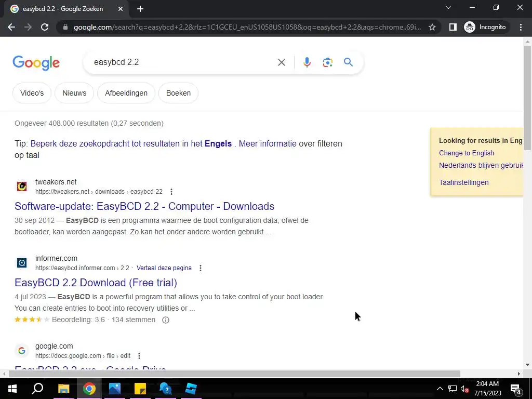This screenshot has height=399, width=532.
Task: Open Sticky Notes from taskbar
Action: click(x=140, y=389)
